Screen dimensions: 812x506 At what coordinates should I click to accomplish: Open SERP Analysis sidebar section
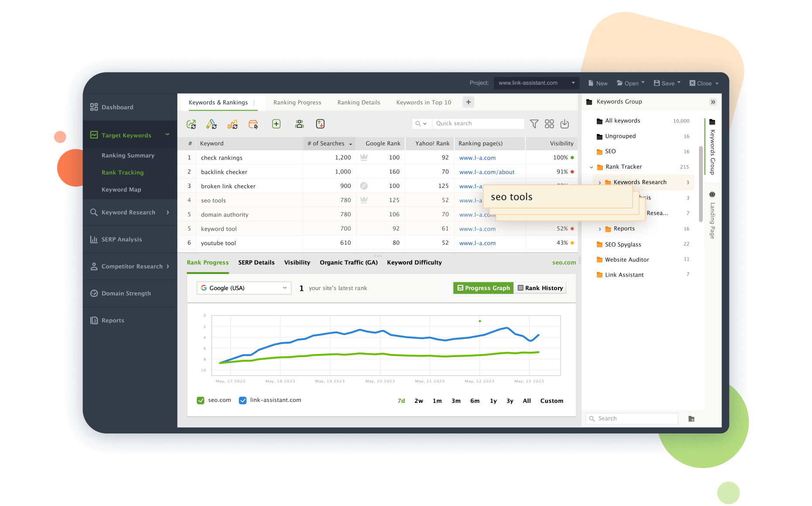pos(130,239)
